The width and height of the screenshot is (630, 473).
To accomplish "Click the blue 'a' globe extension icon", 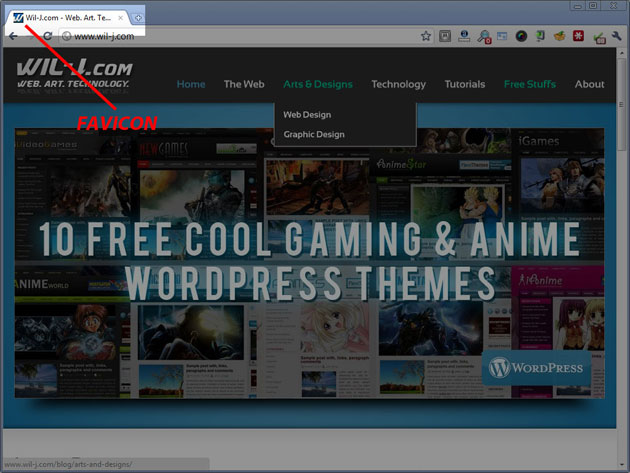I will pos(464,36).
